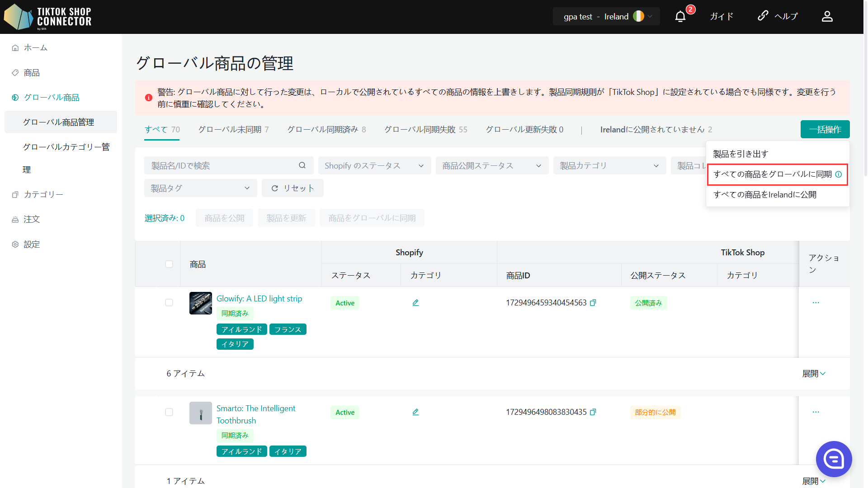Open the chat support bubble icon

pyautogui.click(x=833, y=459)
